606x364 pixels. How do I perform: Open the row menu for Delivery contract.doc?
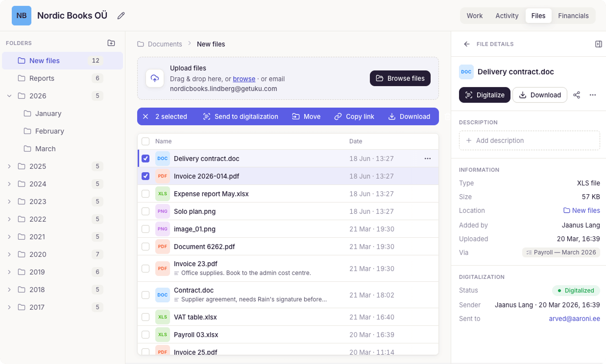pos(428,159)
